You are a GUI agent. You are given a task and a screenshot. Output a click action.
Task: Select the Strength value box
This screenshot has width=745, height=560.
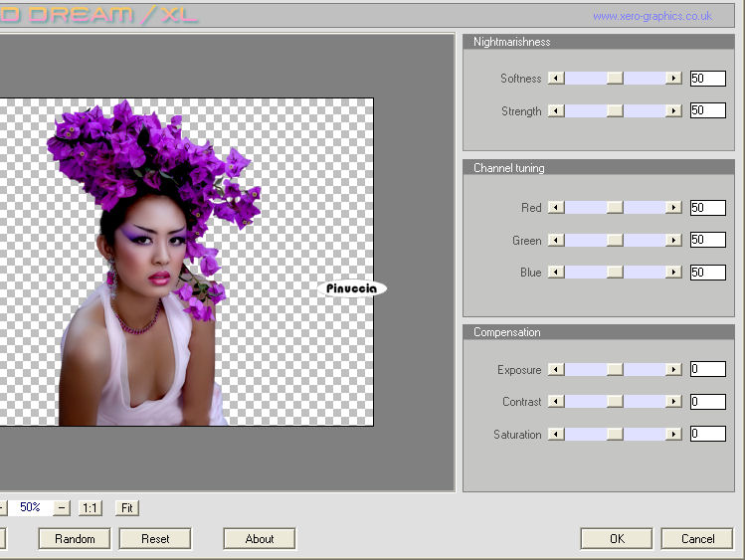(x=708, y=110)
